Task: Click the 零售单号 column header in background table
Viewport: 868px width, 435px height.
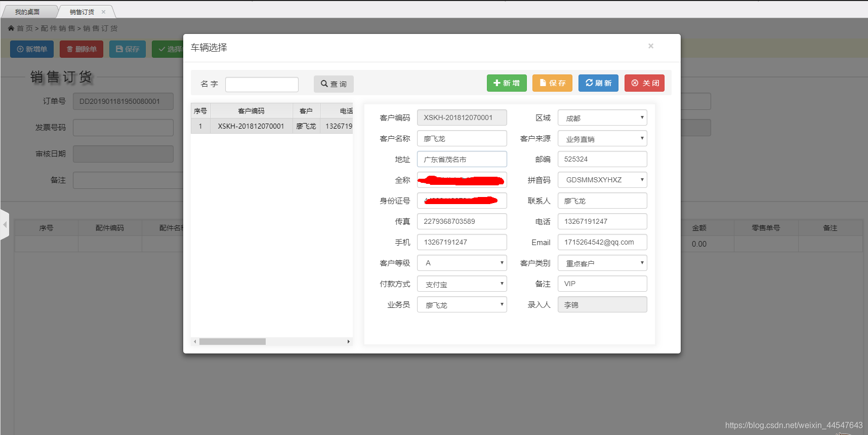Action: point(766,228)
